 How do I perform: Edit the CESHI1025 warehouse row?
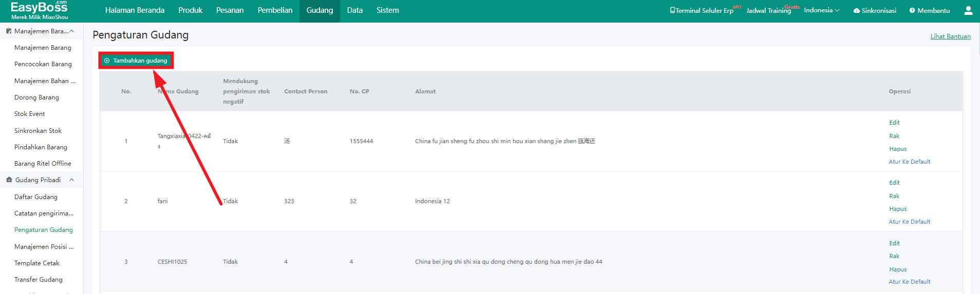click(x=894, y=243)
